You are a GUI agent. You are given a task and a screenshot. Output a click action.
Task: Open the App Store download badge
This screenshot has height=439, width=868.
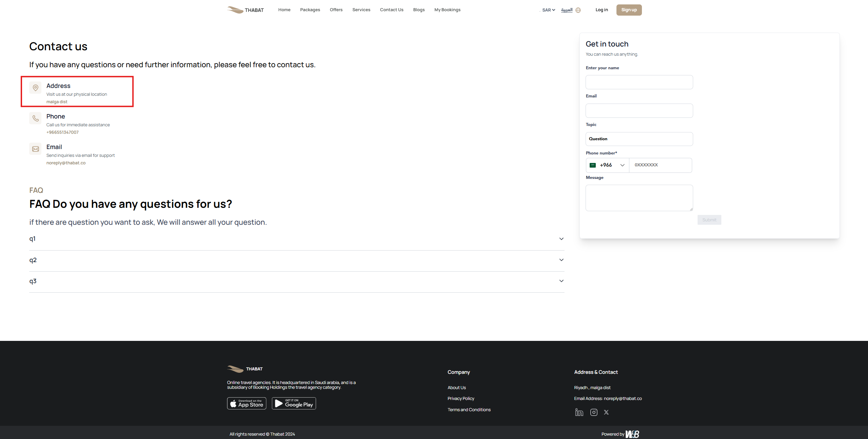coord(246,403)
